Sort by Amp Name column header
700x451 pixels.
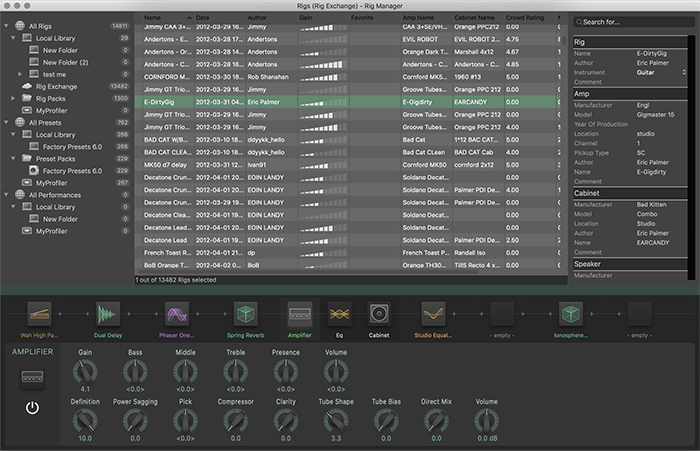coord(426,18)
